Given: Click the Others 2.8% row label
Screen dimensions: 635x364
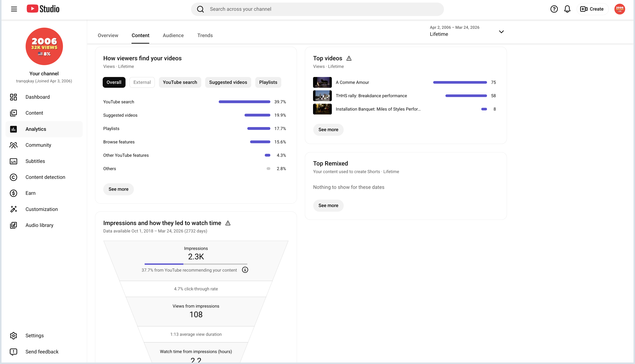Looking at the screenshot, I should point(109,169).
